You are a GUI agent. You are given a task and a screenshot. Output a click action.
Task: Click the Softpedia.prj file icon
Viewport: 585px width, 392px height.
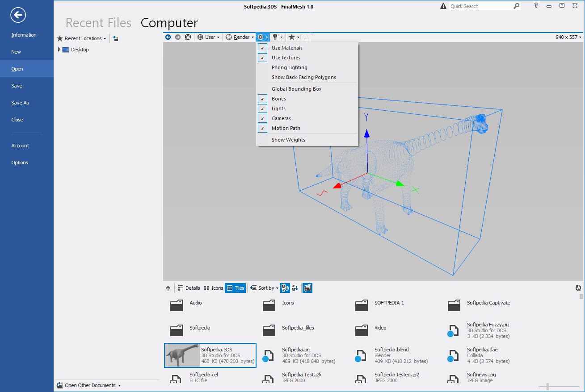click(269, 355)
